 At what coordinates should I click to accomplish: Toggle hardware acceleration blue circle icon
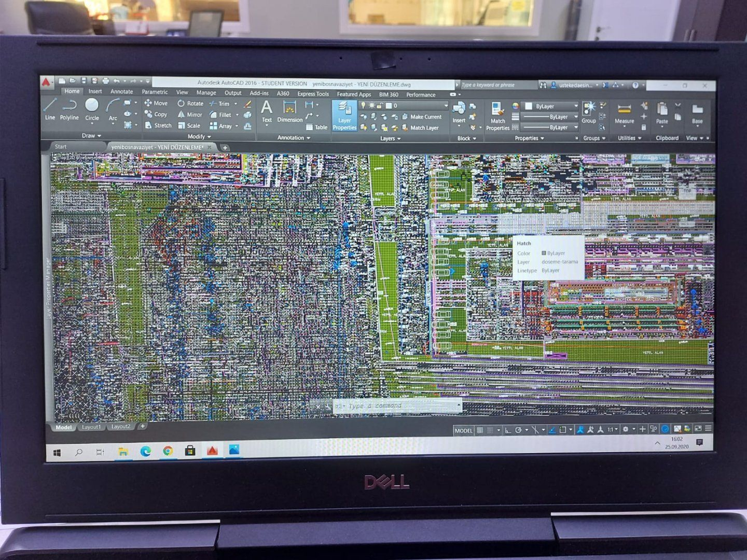[x=665, y=429]
